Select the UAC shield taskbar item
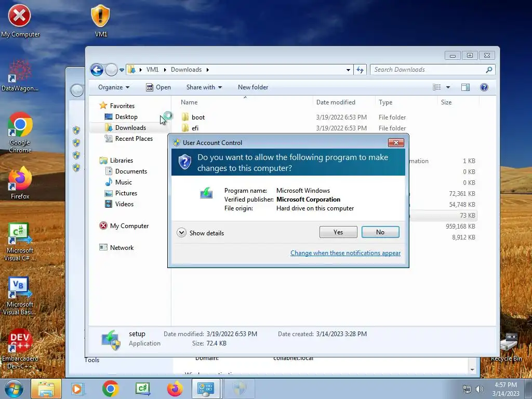This screenshot has width=532, height=399. [240, 389]
